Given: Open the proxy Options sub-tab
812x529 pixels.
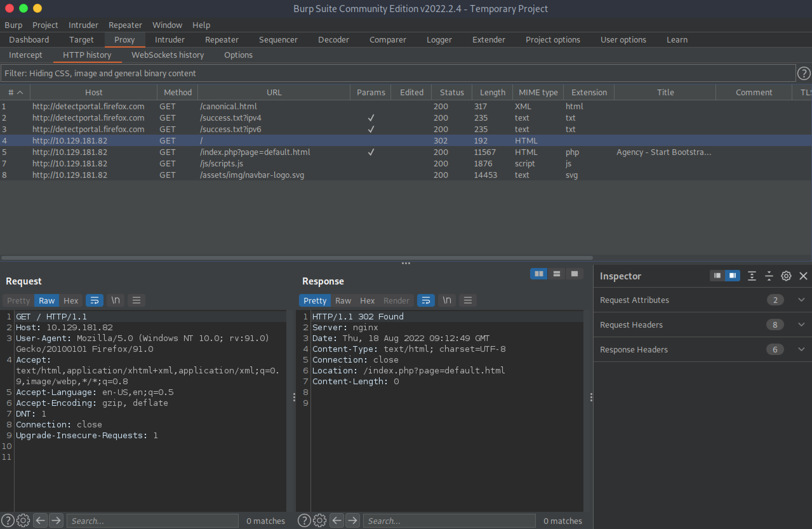Looking at the screenshot, I should [x=238, y=55].
